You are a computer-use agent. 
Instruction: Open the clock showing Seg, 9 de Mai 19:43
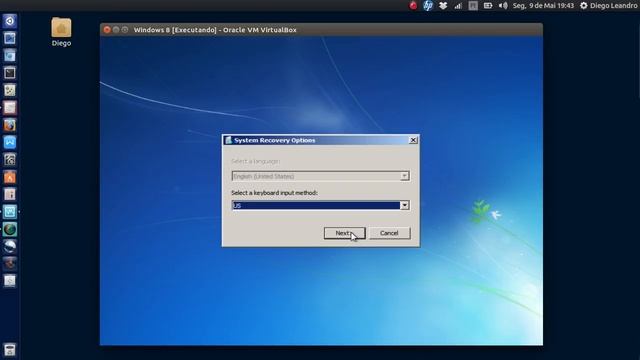[543, 6]
